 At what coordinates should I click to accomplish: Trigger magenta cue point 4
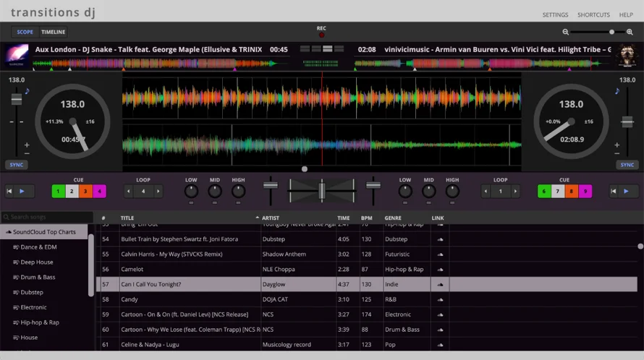[x=99, y=191]
